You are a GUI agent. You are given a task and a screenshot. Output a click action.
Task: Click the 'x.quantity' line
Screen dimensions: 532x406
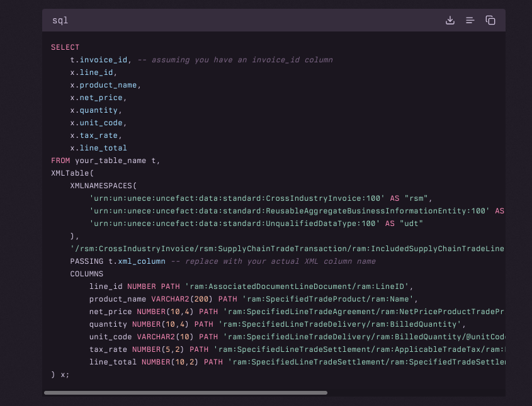pos(96,110)
